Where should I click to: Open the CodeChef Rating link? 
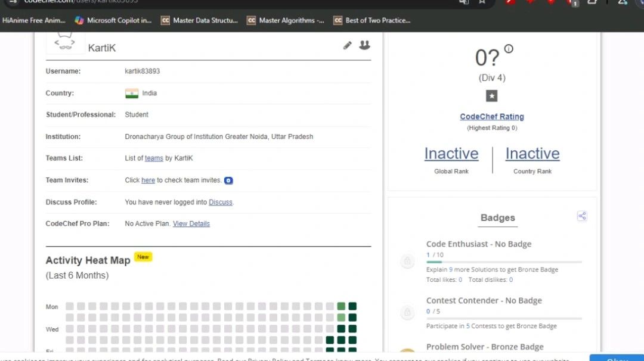(x=492, y=117)
